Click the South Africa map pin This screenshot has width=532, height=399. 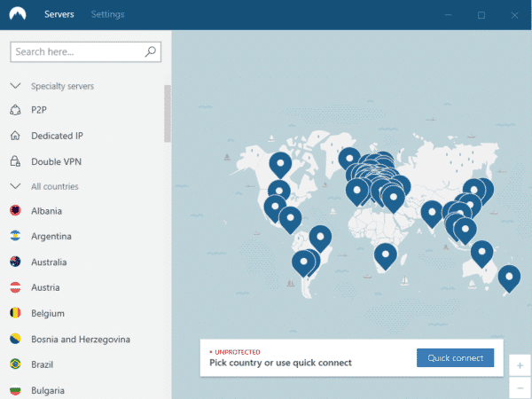[386, 256]
